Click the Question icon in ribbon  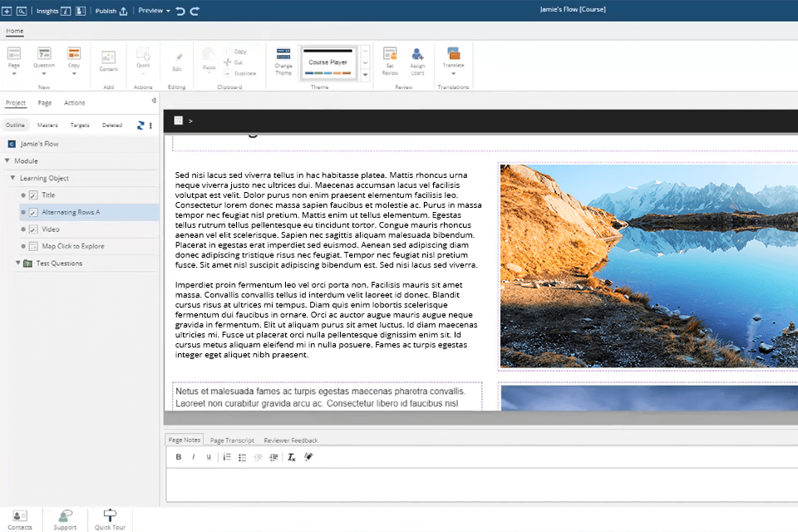tap(44, 53)
